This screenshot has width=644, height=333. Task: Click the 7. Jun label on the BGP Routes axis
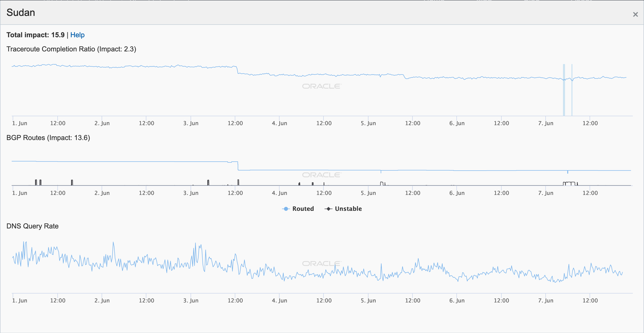pos(546,193)
